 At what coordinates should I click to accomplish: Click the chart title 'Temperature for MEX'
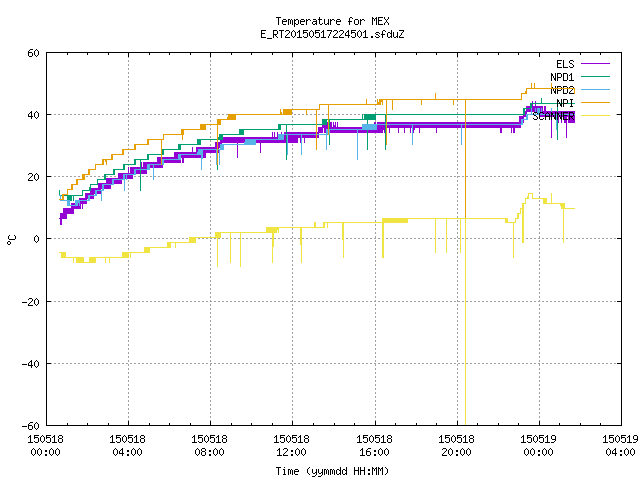(332, 21)
